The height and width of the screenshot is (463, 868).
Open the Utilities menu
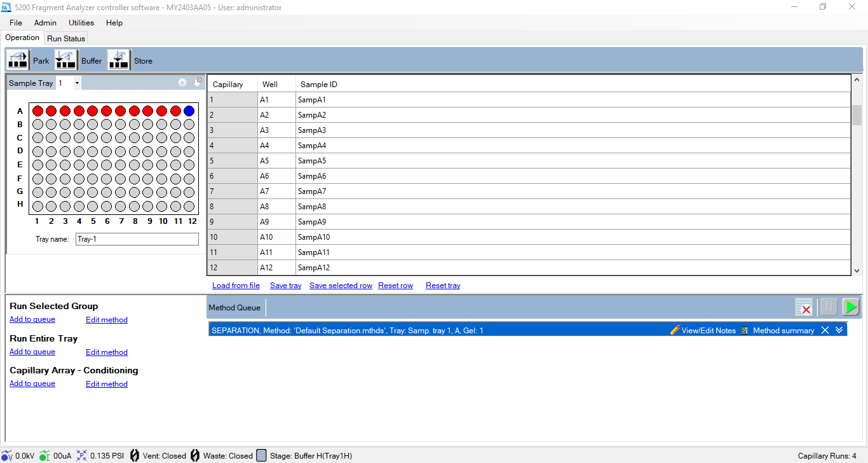pos(81,23)
